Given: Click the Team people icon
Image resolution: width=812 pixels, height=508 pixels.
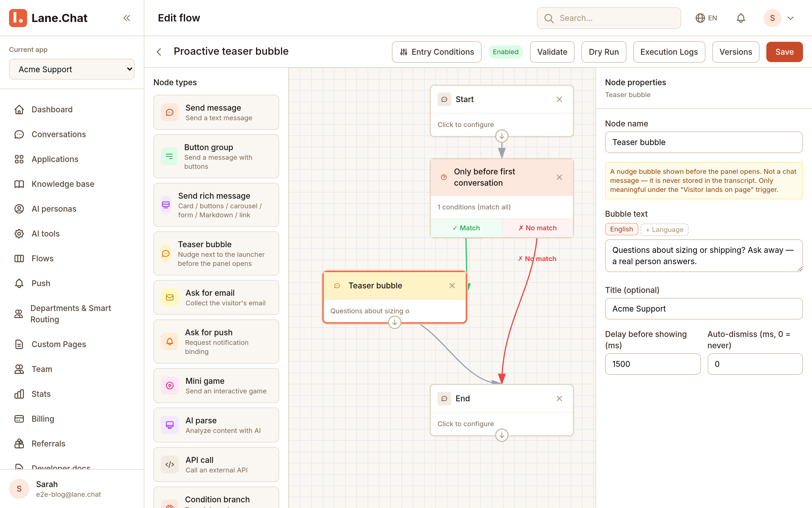Looking at the screenshot, I should (19, 369).
